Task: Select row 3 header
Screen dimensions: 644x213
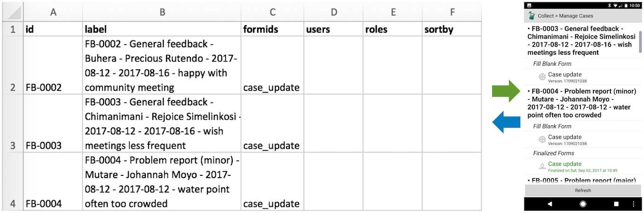Action: coord(12,123)
